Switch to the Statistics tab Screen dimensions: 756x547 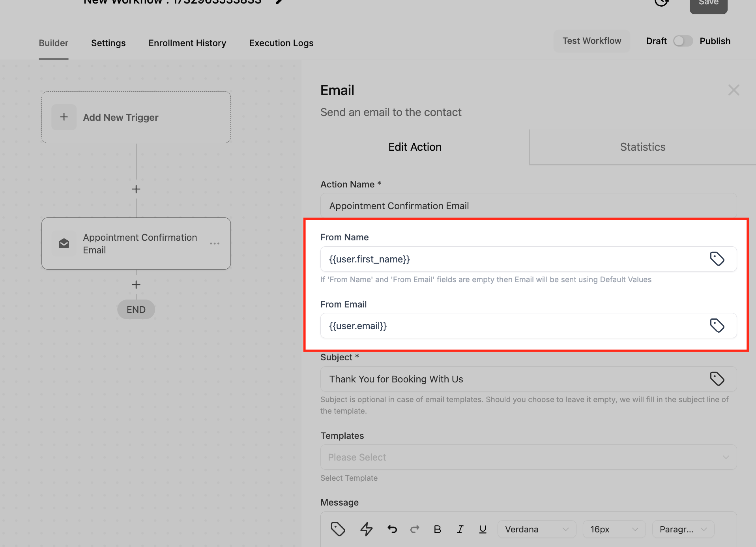(x=643, y=146)
